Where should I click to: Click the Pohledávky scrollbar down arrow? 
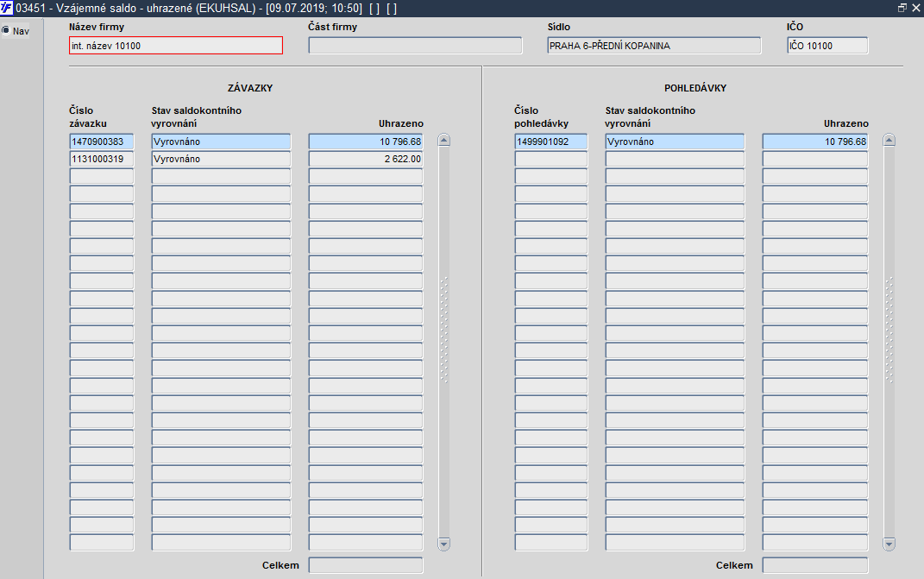889,544
